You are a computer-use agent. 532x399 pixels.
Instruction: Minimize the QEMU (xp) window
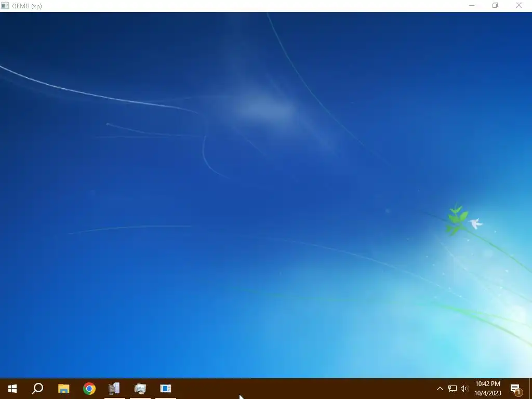[x=472, y=5]
